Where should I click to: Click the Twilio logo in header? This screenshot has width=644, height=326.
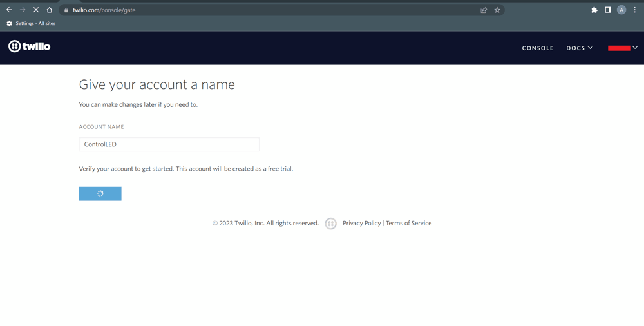[29, 46]
